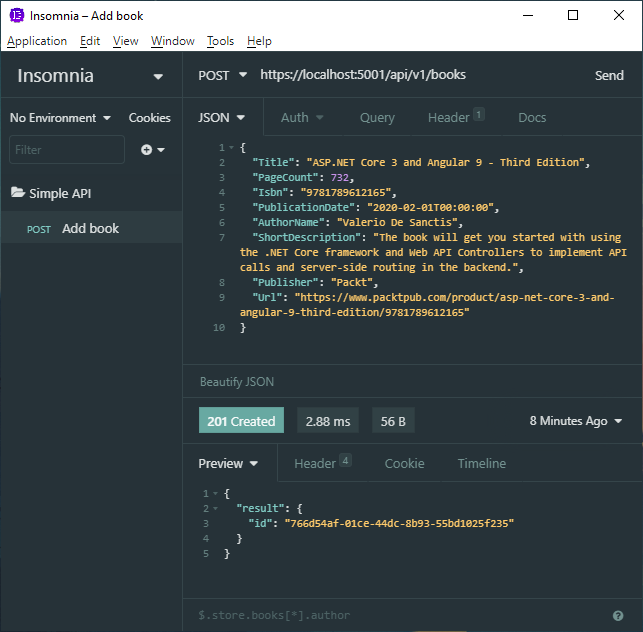The image size is (643, 632).
Task: Open the JSON body type dropdown
Action: 221,118
